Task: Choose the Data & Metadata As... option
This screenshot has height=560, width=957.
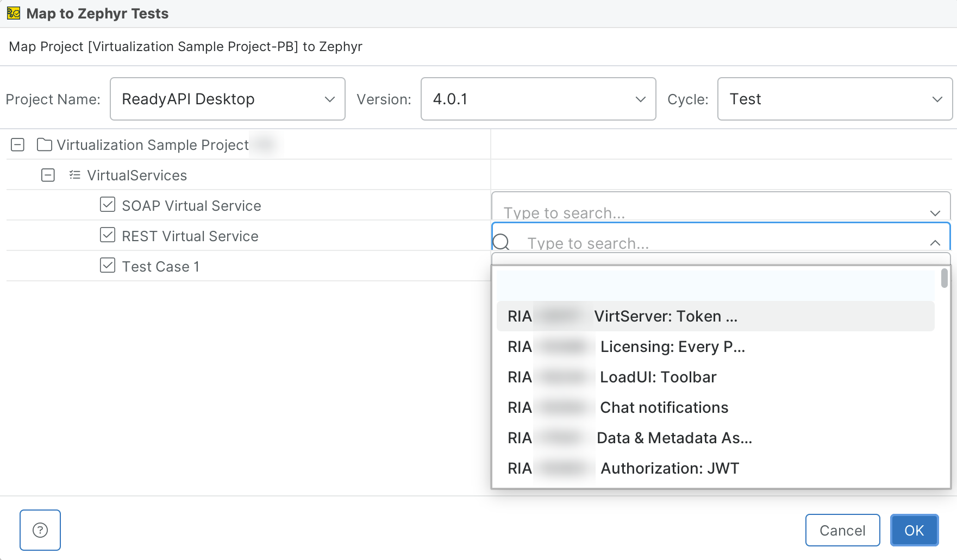Action: (x=715, y=438)
